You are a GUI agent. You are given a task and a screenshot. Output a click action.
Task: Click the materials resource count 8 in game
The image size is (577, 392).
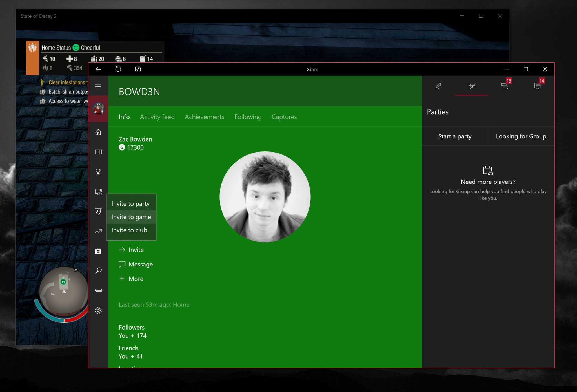click(x=121, y=59)
